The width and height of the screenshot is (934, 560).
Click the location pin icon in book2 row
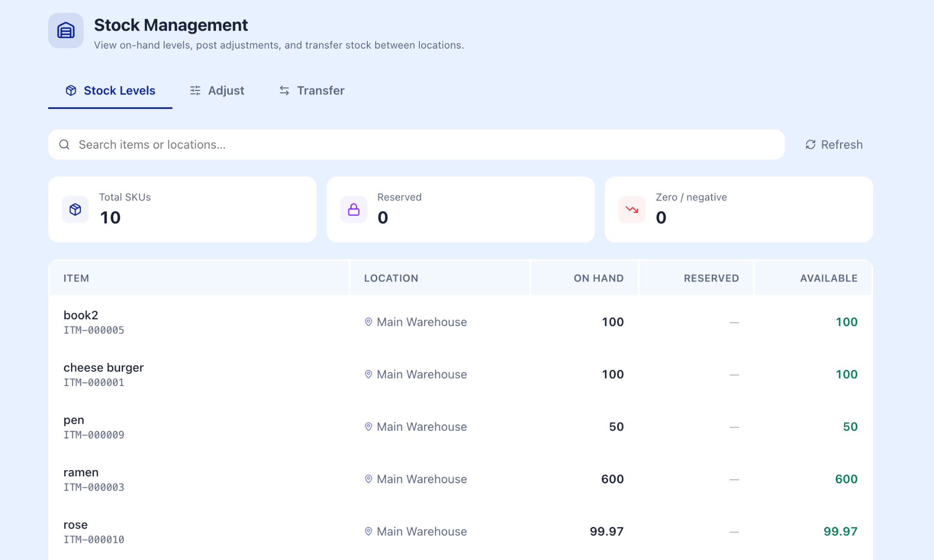tap(368, 322)
